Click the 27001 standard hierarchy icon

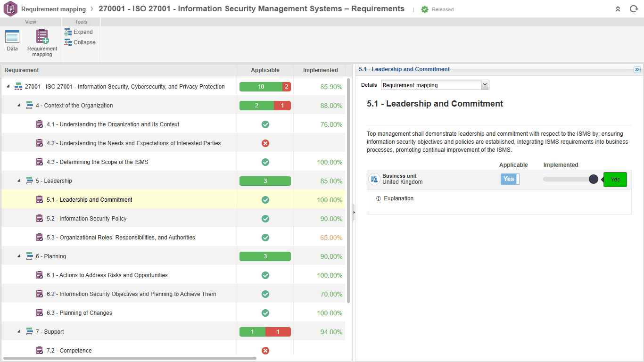18,87
